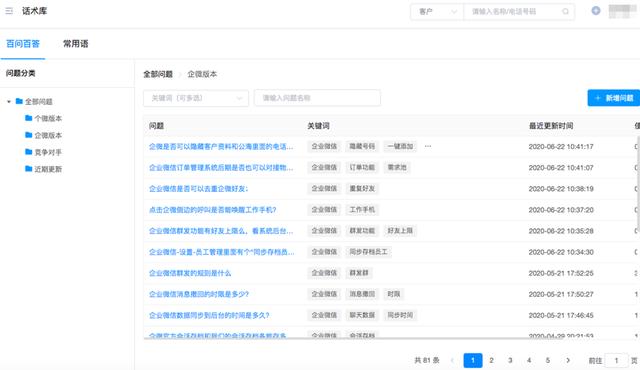640x370 pixels.
Task: Select 近期更新 category in the tree
Action: (48, 169)
